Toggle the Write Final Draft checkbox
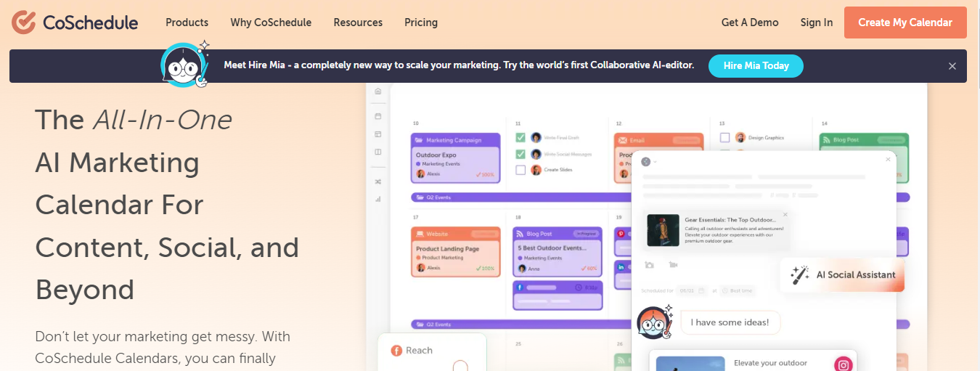 520,137
